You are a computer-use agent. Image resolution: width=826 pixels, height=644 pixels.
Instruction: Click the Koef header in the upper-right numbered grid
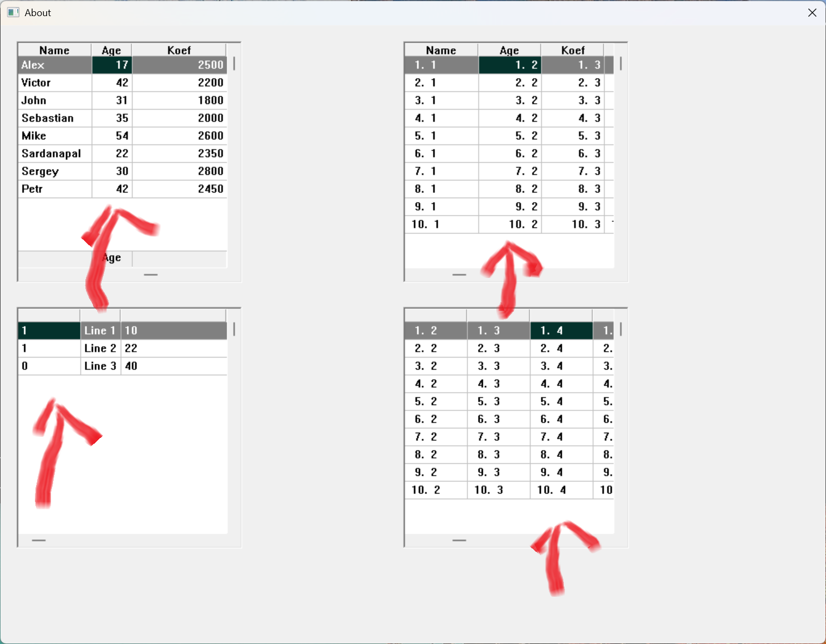tap(573, 50)
